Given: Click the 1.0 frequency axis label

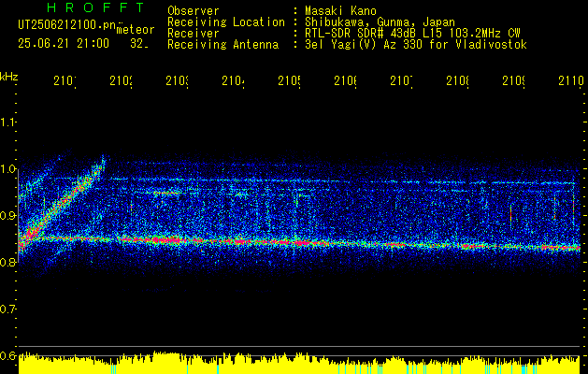Looking at the screenshot, I should (x=7, y=169).
